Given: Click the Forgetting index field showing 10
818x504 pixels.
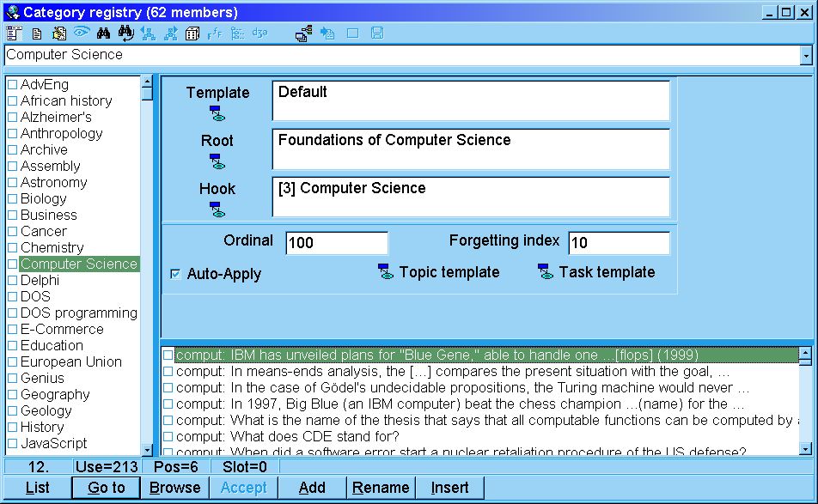Looking at the screenshot, I should tap(619, 243).
